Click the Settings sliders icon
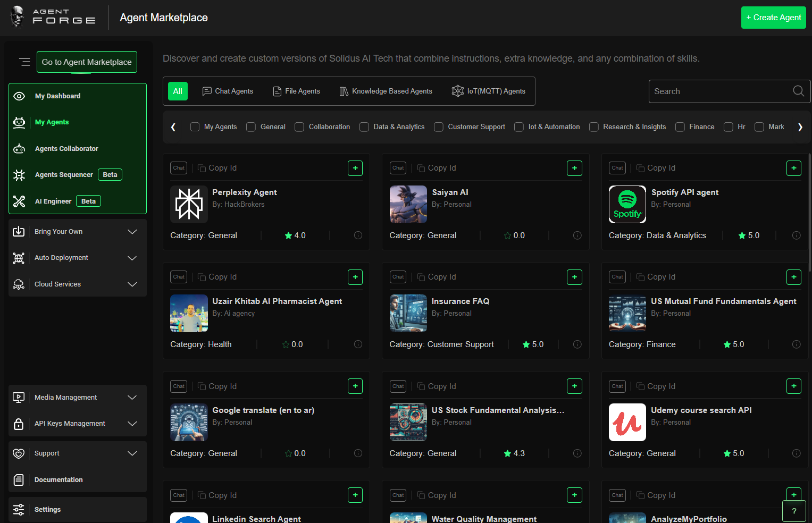The width and height of the screenshot is (812, 523). point(19,510)
